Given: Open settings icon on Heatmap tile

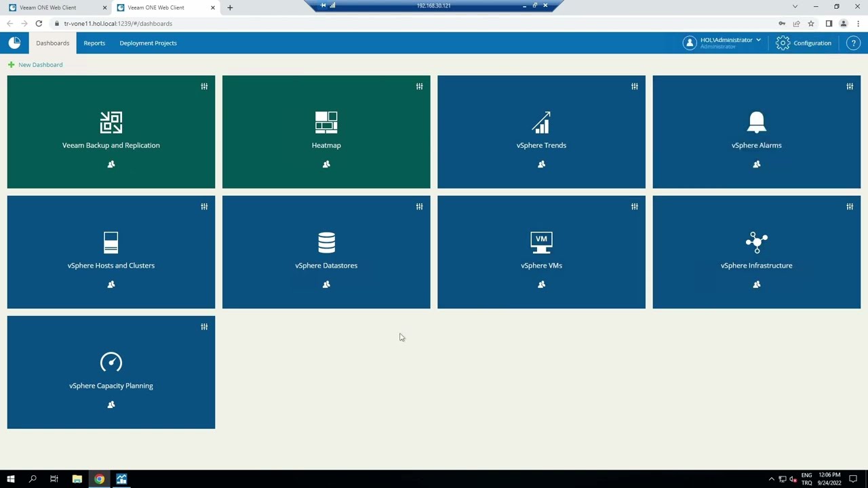Looking at the screenshot, I should click(419, 86).
